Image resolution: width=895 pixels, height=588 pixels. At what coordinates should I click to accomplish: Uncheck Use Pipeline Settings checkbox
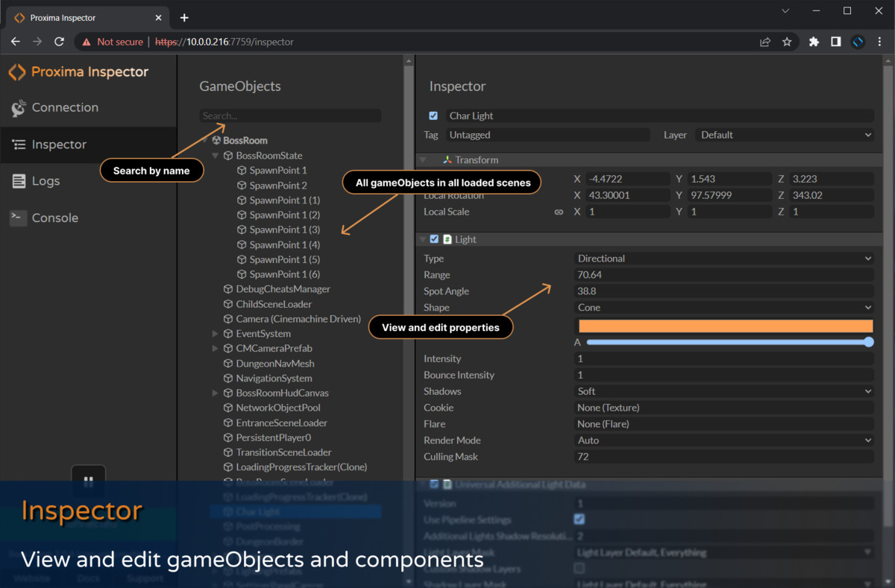580,519
